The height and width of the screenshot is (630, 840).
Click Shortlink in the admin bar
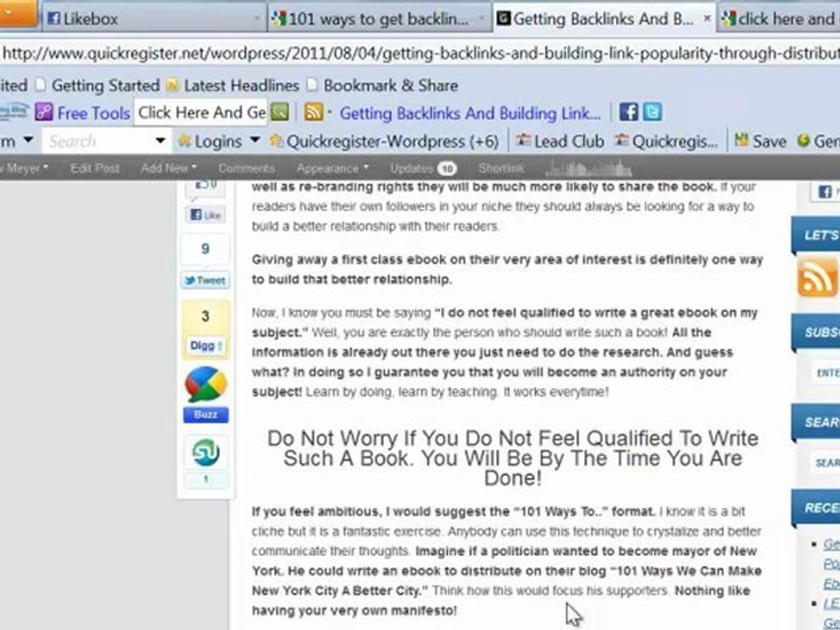pos(500,168)
